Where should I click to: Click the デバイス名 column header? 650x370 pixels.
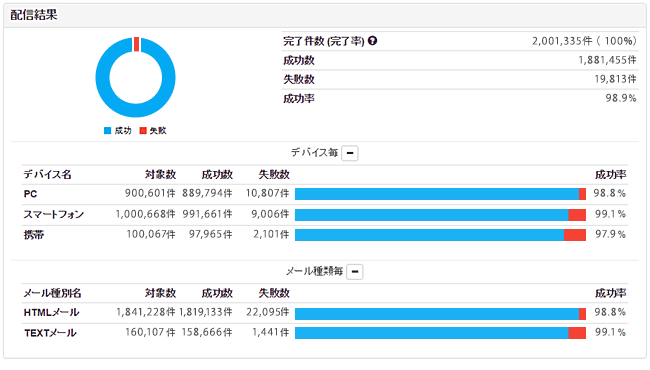[47, 174]
